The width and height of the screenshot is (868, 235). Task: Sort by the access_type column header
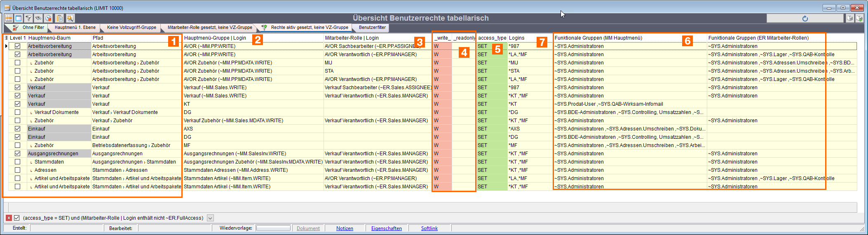pos(492,38)
